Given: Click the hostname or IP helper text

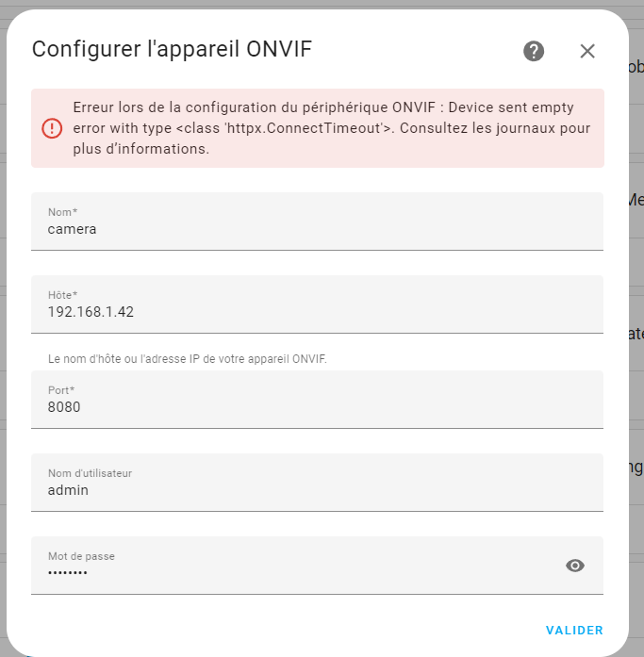Looking at the screenshot, I should (x=188, y=359).
